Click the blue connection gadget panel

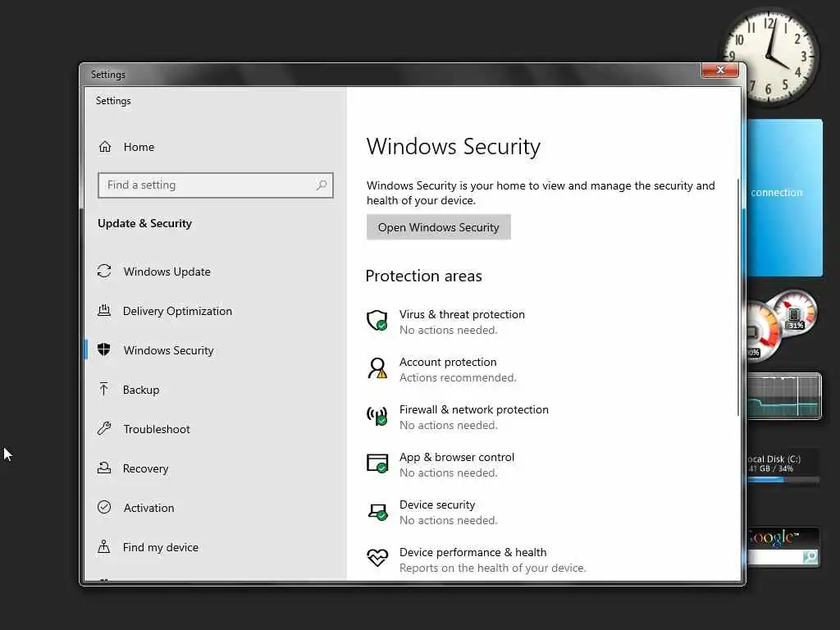click(784, 198)
